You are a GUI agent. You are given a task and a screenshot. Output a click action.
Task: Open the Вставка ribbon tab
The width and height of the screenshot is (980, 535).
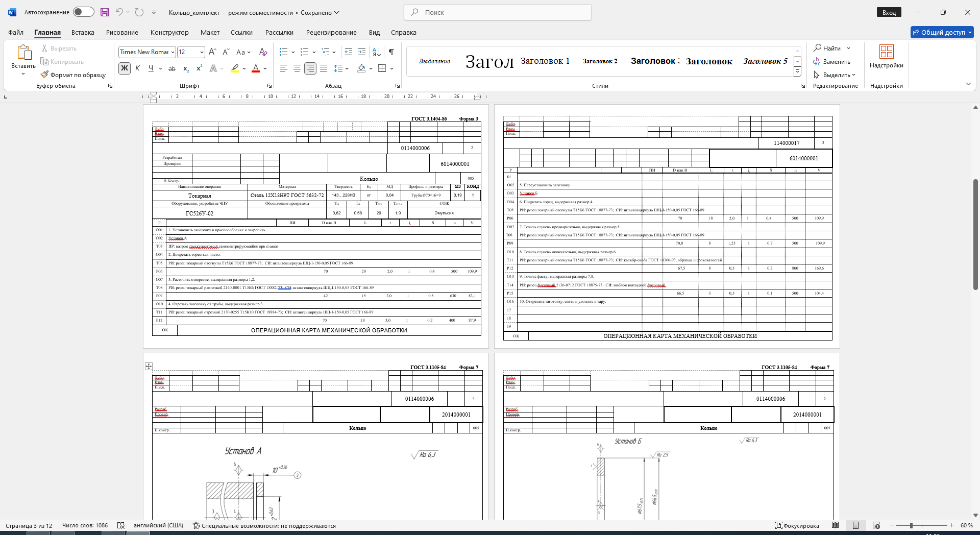[83, 32]
